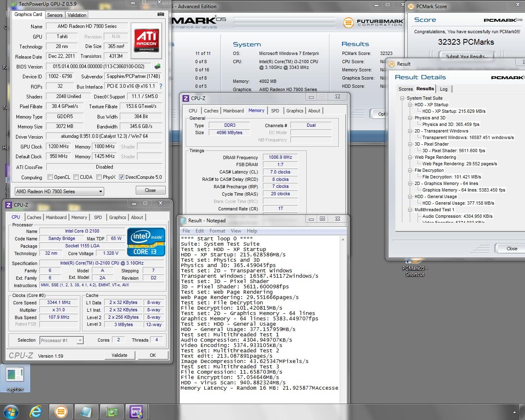Image resolution: width=525 pixels, height=420 pixels.
Task: Open the SPD tab in CPU-Z memory window
Action: click(275, 111)
